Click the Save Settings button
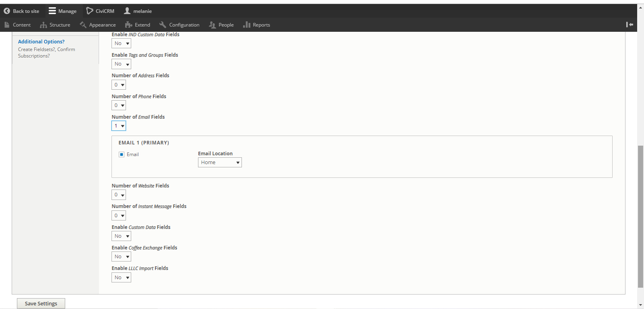Image resolution: width=644 pixels, height=309 pixels. click(x=41, y=303)
